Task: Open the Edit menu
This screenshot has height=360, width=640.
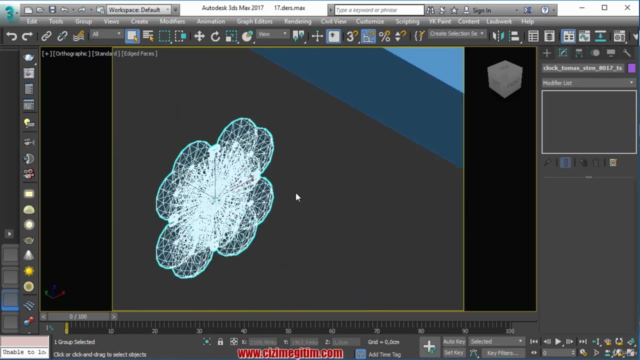Action: 32,21
